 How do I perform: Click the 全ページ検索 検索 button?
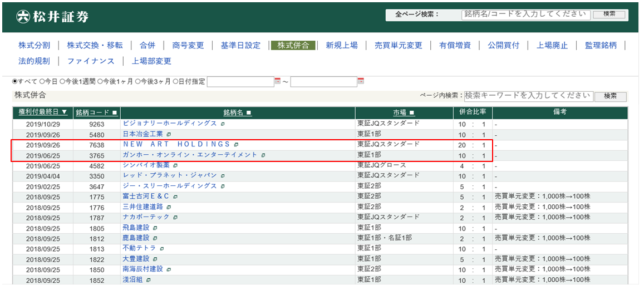pos(609,14)
